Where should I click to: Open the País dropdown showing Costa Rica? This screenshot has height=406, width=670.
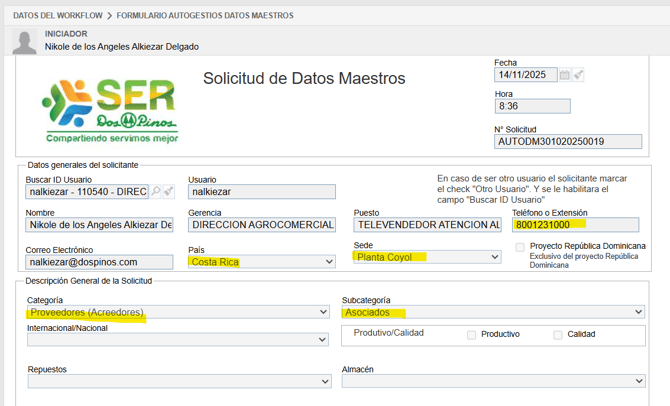pos(262,262)
